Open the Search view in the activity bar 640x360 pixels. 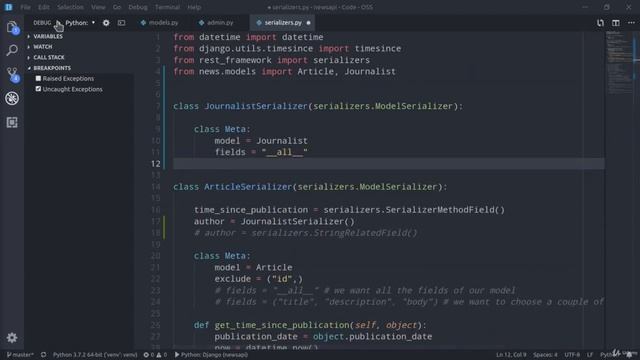point(12,51)
